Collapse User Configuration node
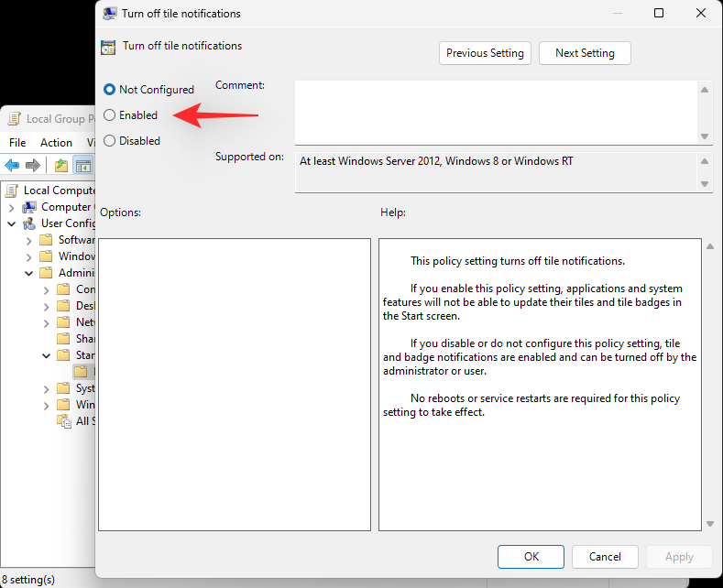723x588 pixels. 12,224
